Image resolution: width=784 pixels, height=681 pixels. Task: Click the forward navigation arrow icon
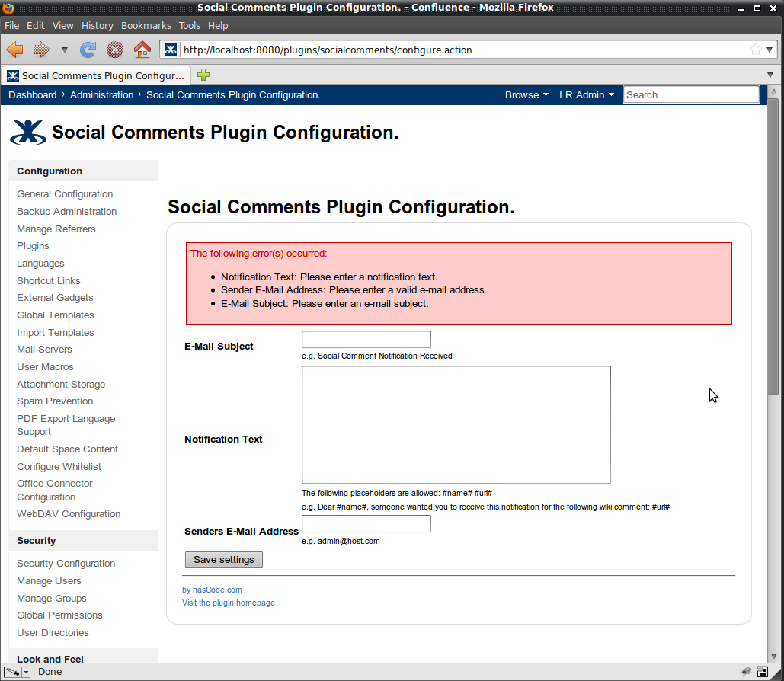[40, 49]
